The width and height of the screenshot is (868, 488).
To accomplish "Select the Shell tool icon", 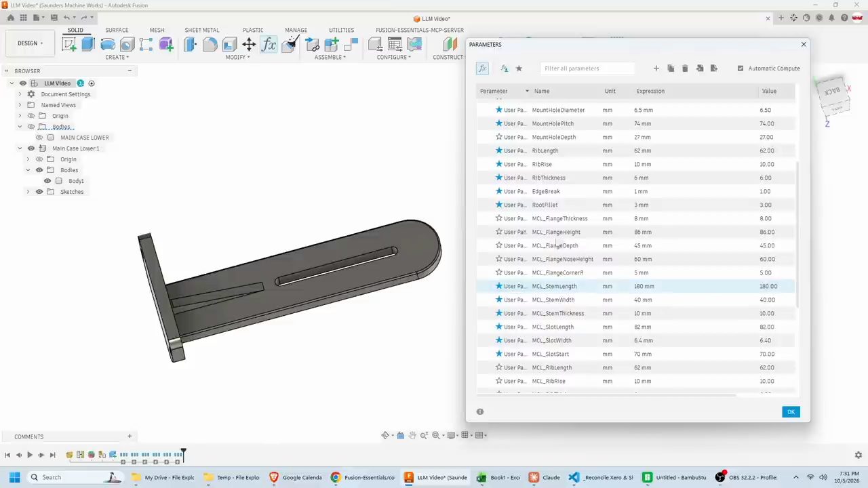I will [229, 45].
